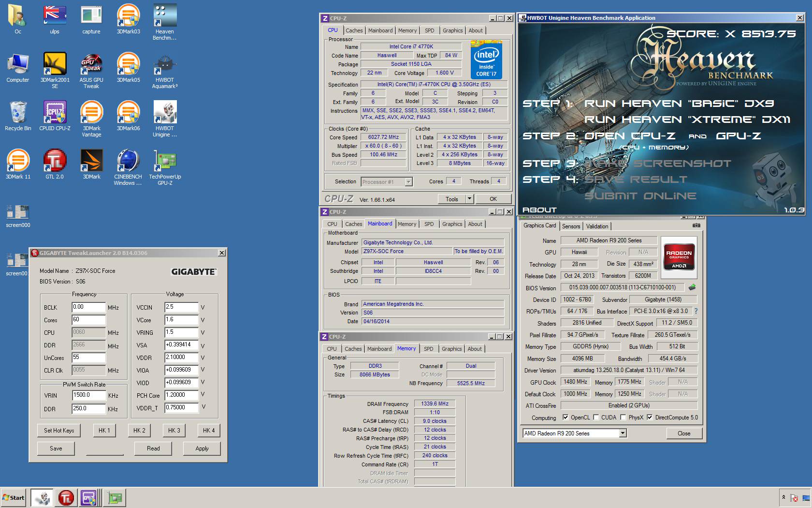Click Set Hot Keys in TweakLauncher
Viewport: 812px width, 508px height.
click(59, 430)
